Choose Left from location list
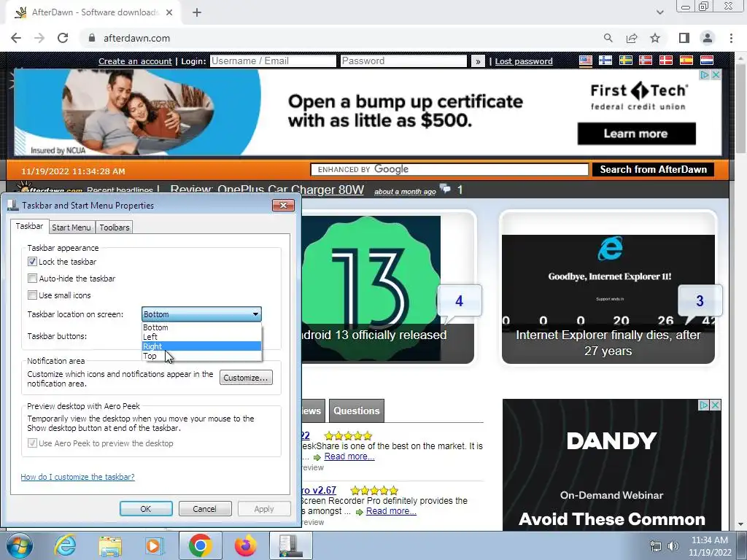Screen dimensions: 747x560 pyautogui.click(x=202, y=337)
